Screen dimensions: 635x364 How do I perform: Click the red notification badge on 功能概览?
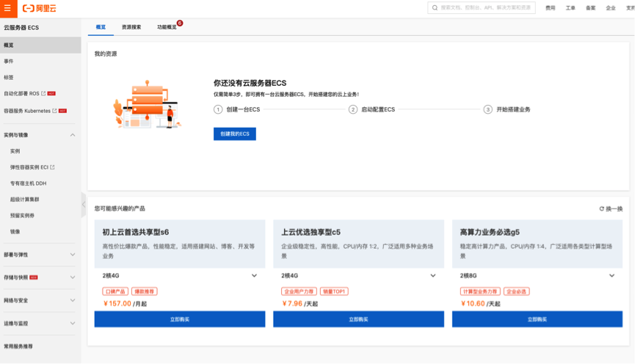(x=180, y=23)
